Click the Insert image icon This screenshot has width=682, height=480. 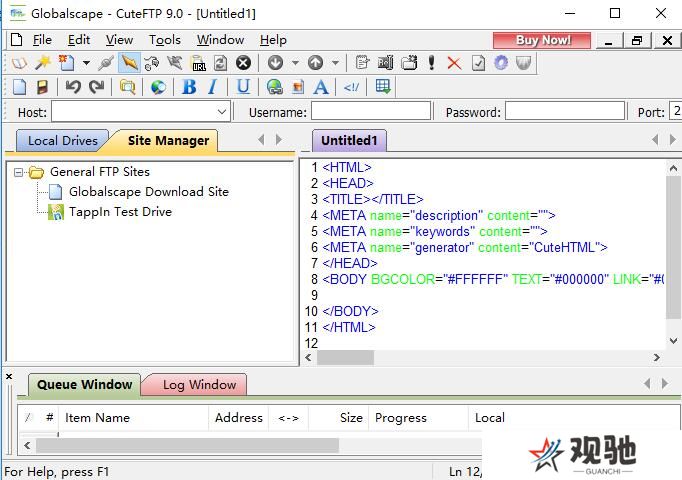(x=298, y=87)
